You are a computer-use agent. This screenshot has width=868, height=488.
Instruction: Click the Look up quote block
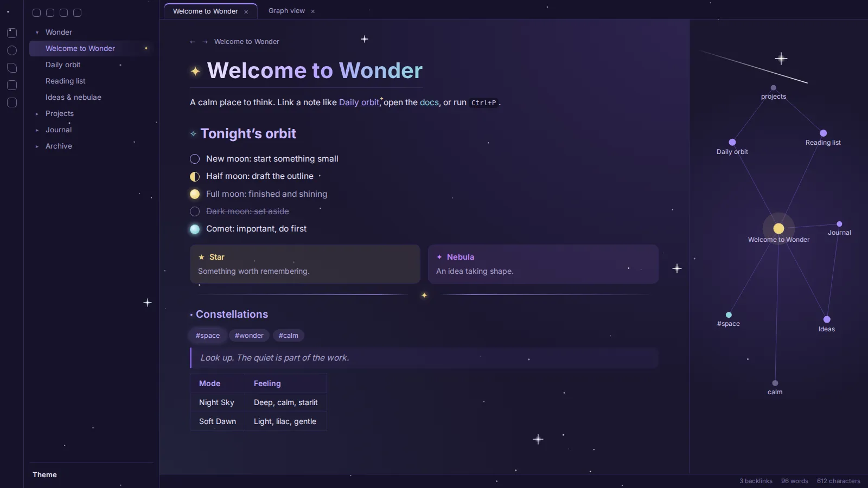coord(424,358)
